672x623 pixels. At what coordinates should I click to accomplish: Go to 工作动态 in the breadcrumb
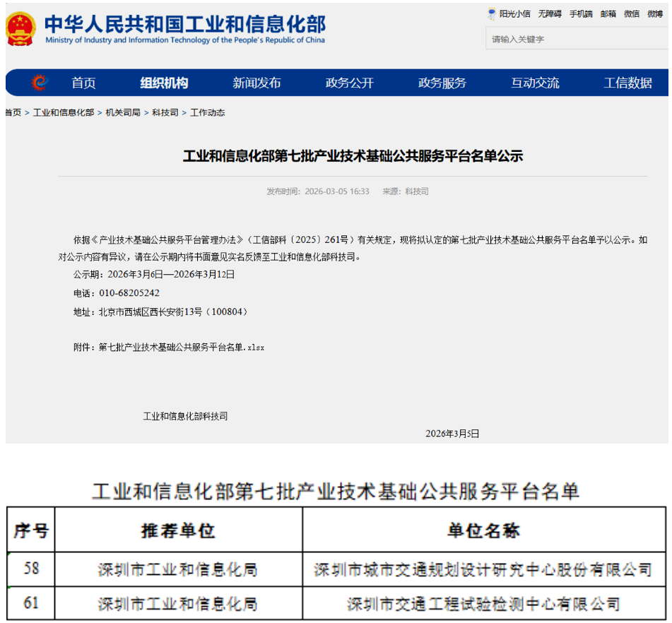(x=208, y=113)
